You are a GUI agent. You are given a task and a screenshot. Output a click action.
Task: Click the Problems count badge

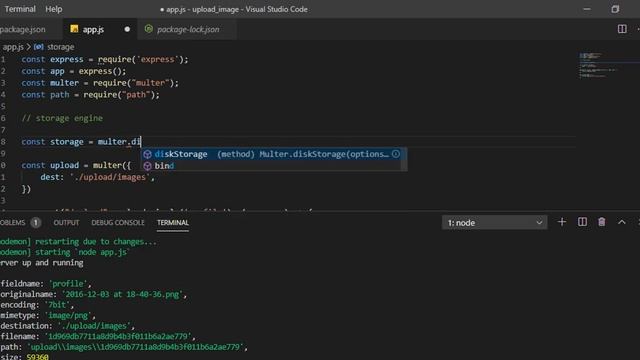tap(36, 222)
